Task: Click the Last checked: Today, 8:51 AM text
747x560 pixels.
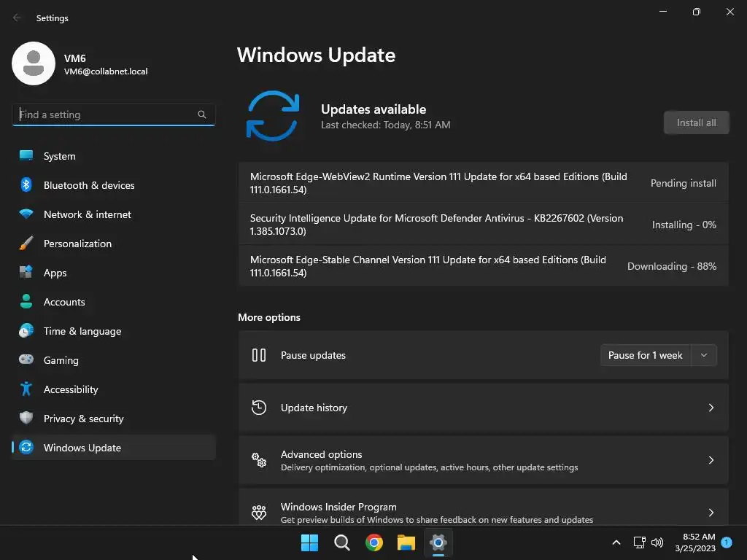Action: click(x=385, y=125)
